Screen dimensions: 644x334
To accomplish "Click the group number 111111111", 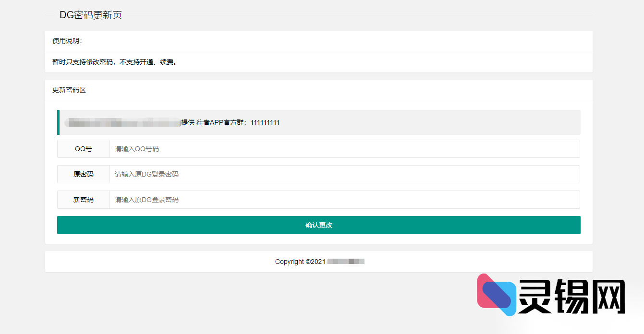I will (265, 122).
